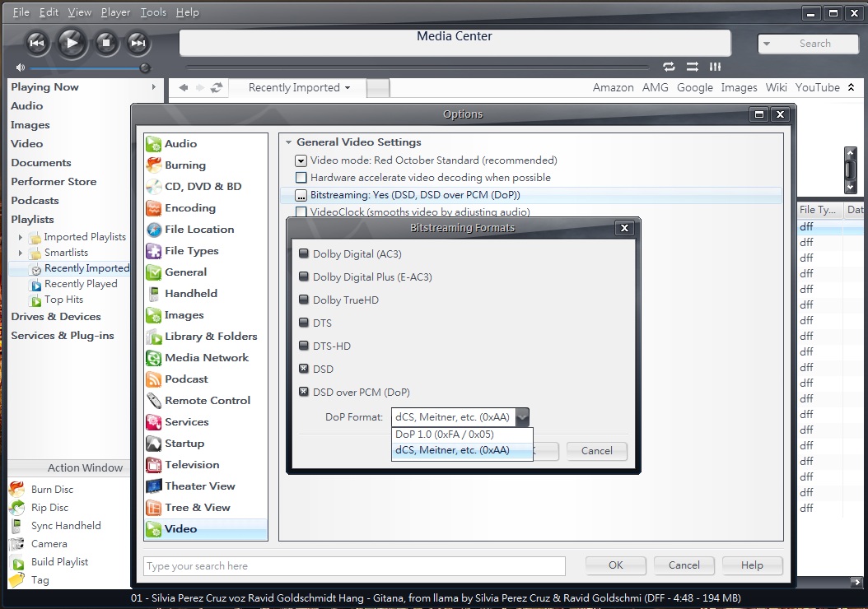Choose DoP 1.0 (0xFA / 0x05) option
The width and height of the screenshot is (868, 609).
click(x=445, y=435)
